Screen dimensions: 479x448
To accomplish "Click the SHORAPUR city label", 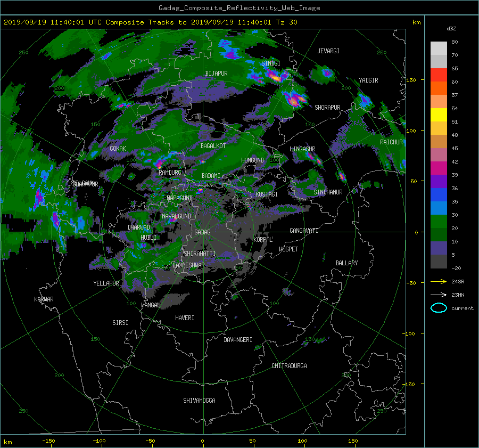I will (327, 108).
